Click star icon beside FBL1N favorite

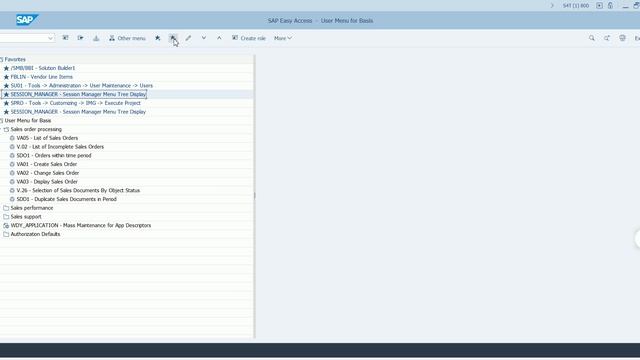point(6,77)
